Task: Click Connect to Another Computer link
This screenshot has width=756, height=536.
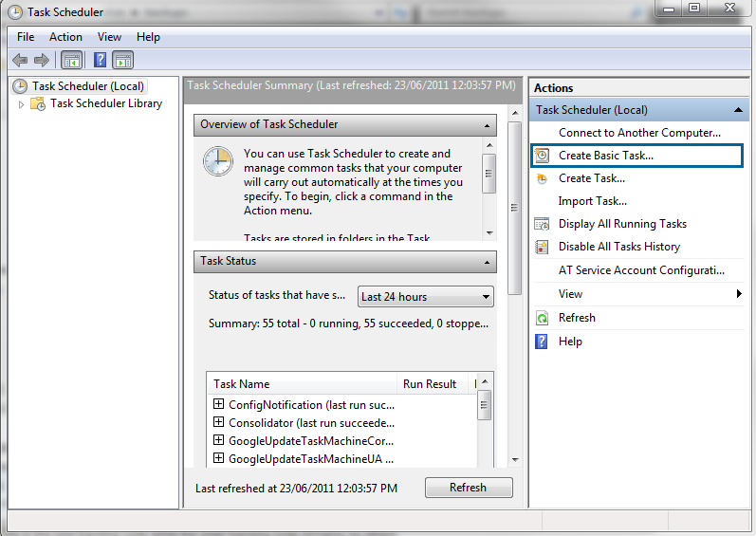Action: (x=639, y=133)
